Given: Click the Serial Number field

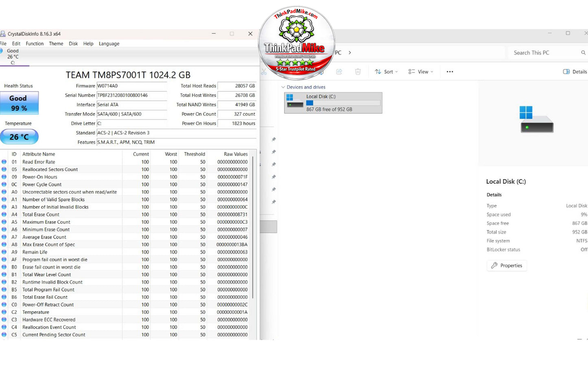Looking at the screenshot, I should click(x=131, y=95).
